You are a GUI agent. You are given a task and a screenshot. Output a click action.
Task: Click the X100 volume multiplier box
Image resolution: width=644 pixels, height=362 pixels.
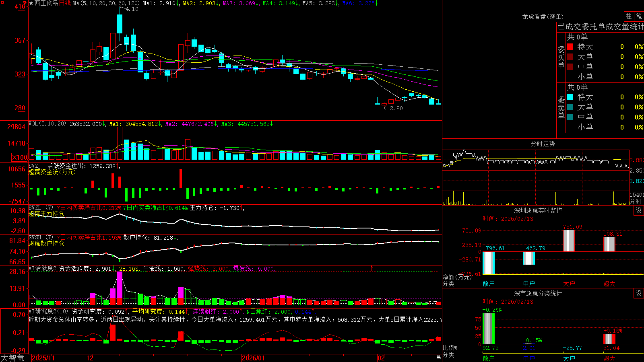(x=19, y=157)
